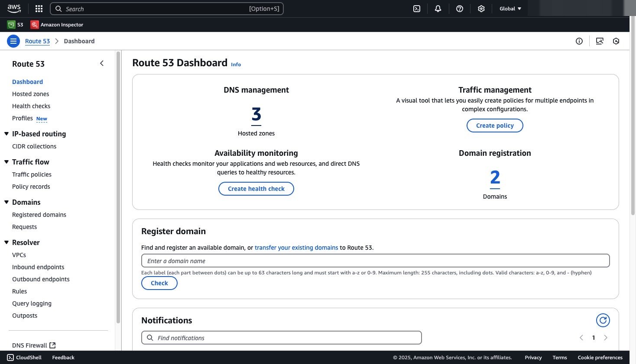The width and height of the screenshot is (636, 364).
Task: Select Dashboard in the sidebar
Action: (x=27, y=82)
